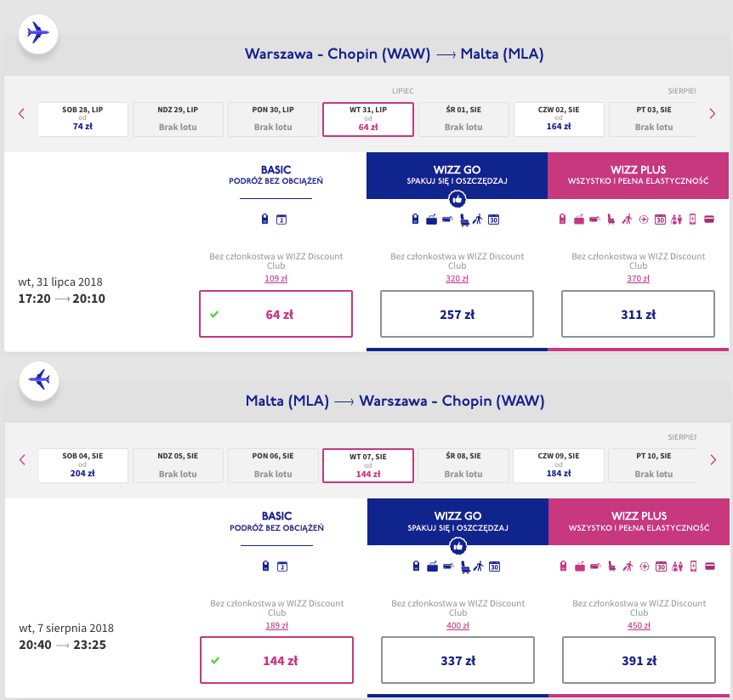Image resolution: width=733 pixels, height=700 pixels.
Task: Click the return flight airplane icon
Action: pyautogui.click(x=39, y=379)
